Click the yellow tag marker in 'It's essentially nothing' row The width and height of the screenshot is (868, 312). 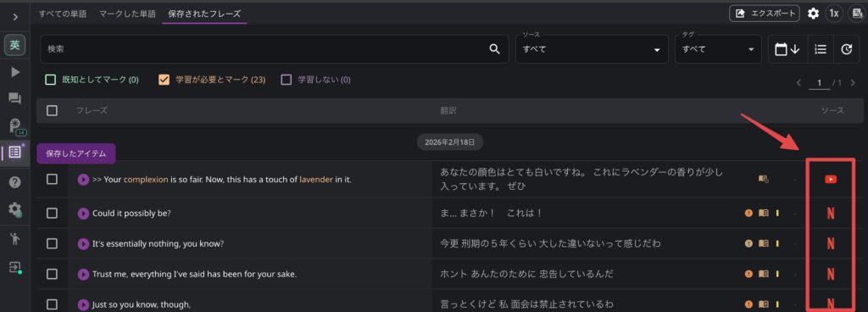(x=777, y=243)
